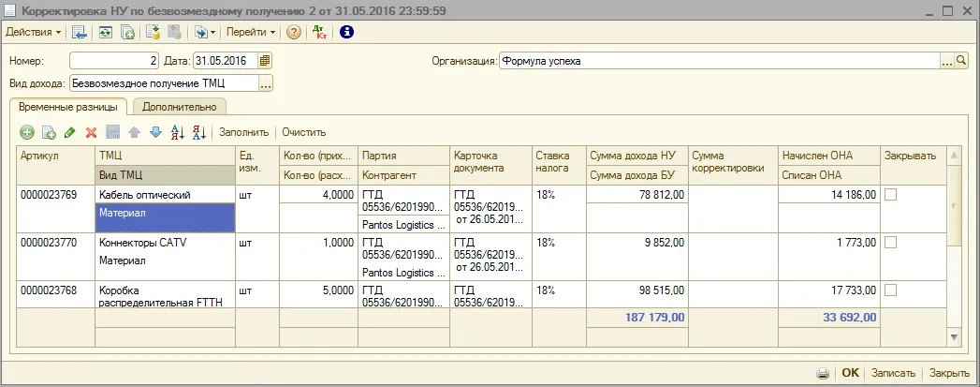Open the calendar picker next to the date
This screenshot has height=387, width=980.
click(x=265, y=61)
